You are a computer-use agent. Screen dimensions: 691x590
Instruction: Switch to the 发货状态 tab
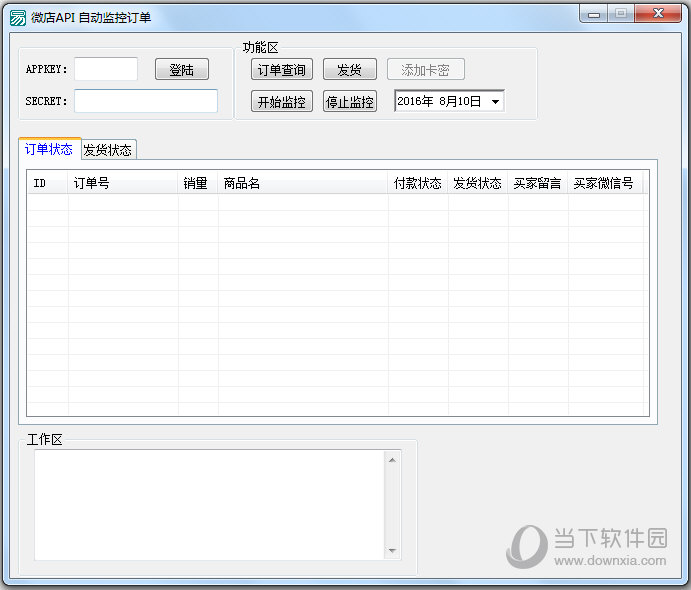tap(108, 150)
